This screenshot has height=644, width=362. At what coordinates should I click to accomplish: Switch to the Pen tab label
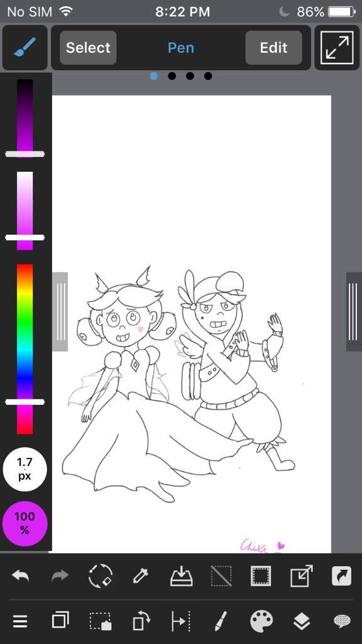tap(180, 48)
